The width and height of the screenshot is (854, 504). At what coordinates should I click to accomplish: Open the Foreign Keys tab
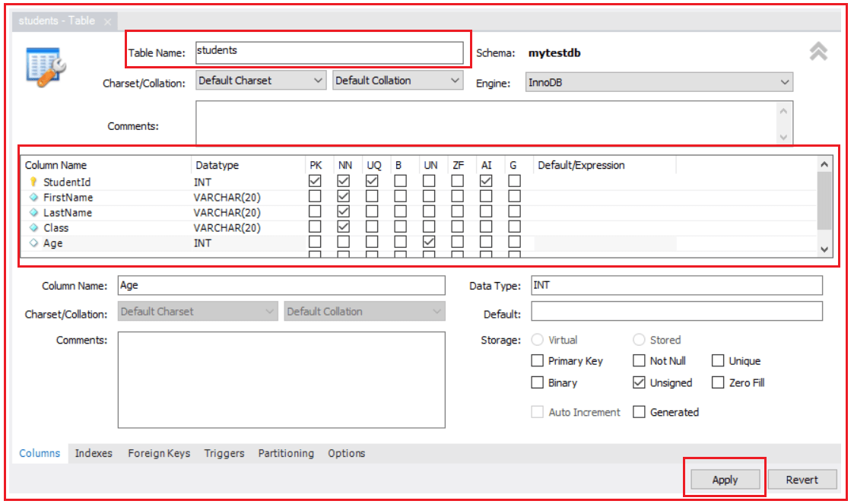(159, 453)
